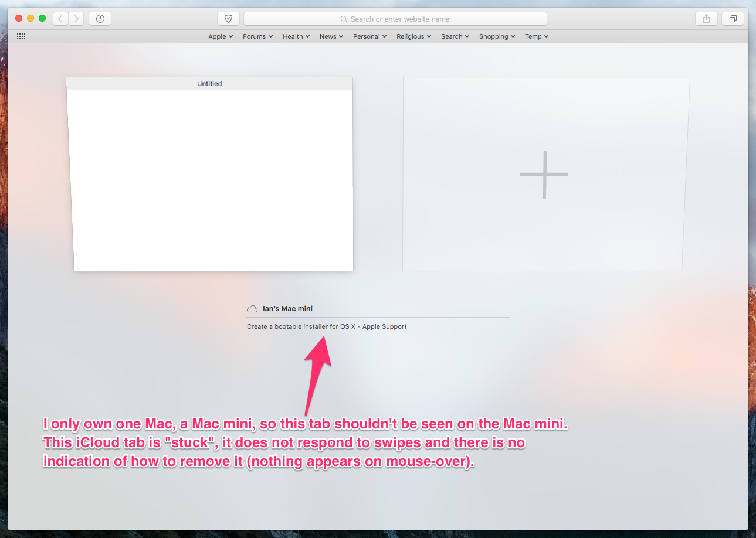Click the address bar search magnifier
Screen dimensions: 756x538
tap(344, 19)
